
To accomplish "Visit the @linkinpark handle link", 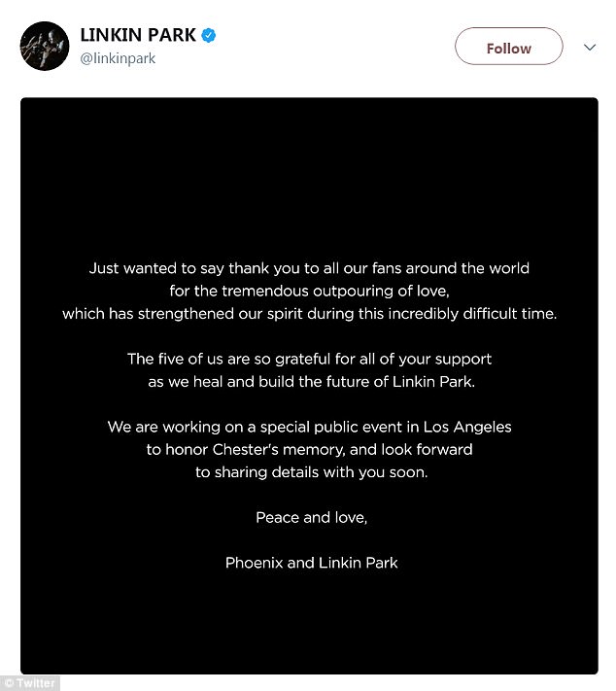I will point(118,58).
